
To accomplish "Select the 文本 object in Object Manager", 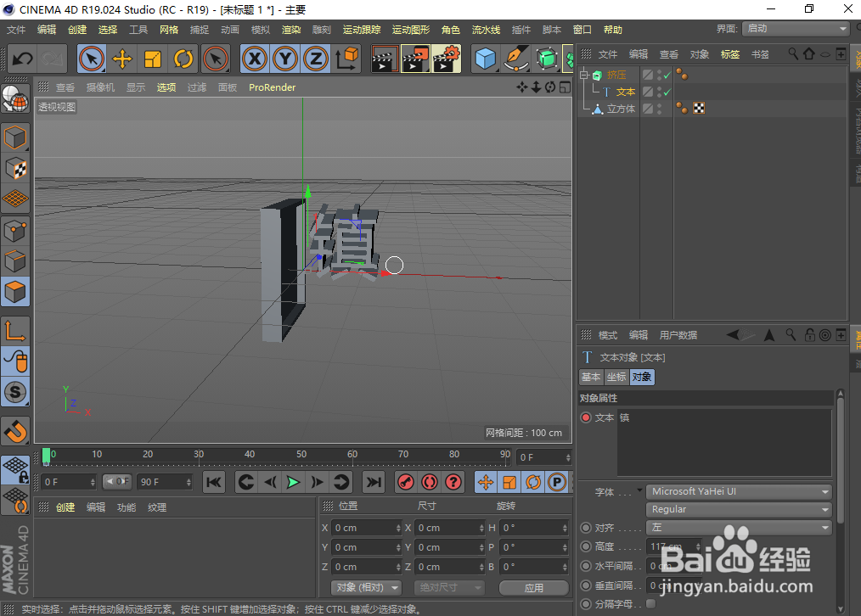I will point(626,92).
